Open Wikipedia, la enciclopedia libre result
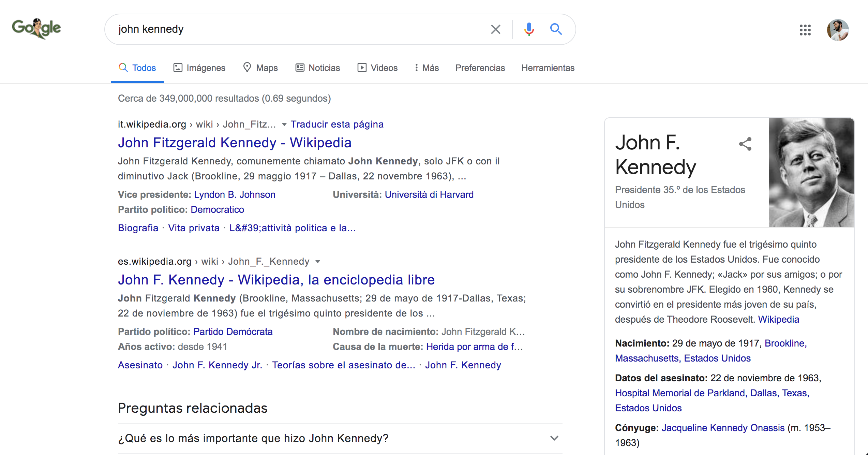868x455 pixels. pyautogui.click(x=276, y=280)
